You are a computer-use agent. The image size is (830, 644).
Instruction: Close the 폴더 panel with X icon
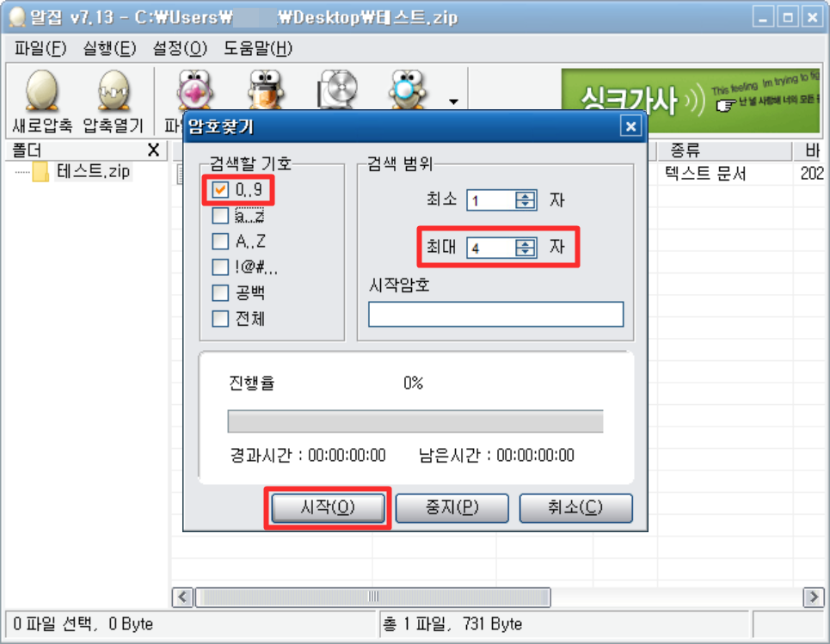coord(153,150)
